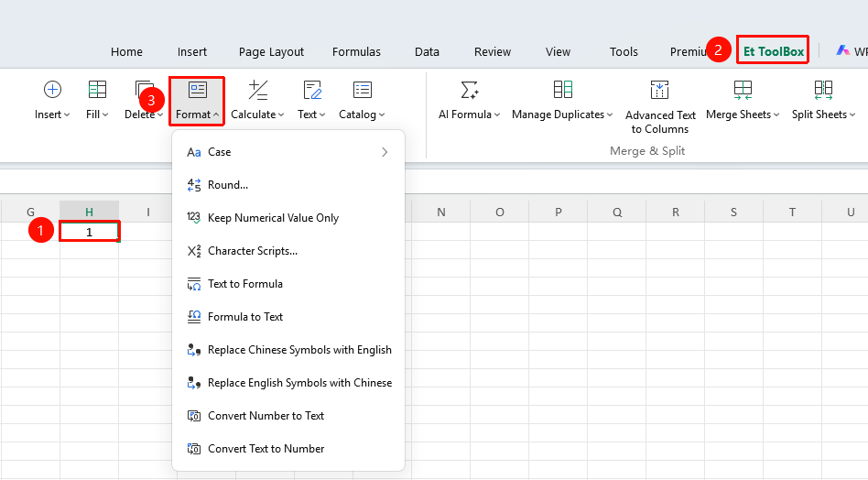Click the Text edit icon
868x480 pixels.
(x=311, y=90)
